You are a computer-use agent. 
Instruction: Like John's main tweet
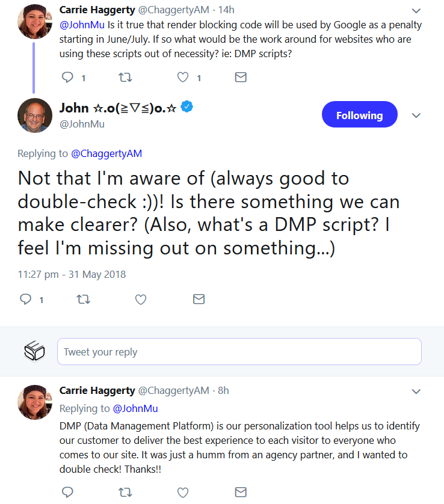(x=141, y=299)
